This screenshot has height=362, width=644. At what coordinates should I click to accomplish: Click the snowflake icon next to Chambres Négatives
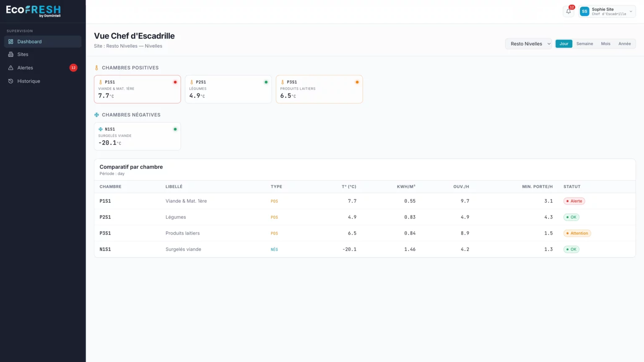[96, 115]
